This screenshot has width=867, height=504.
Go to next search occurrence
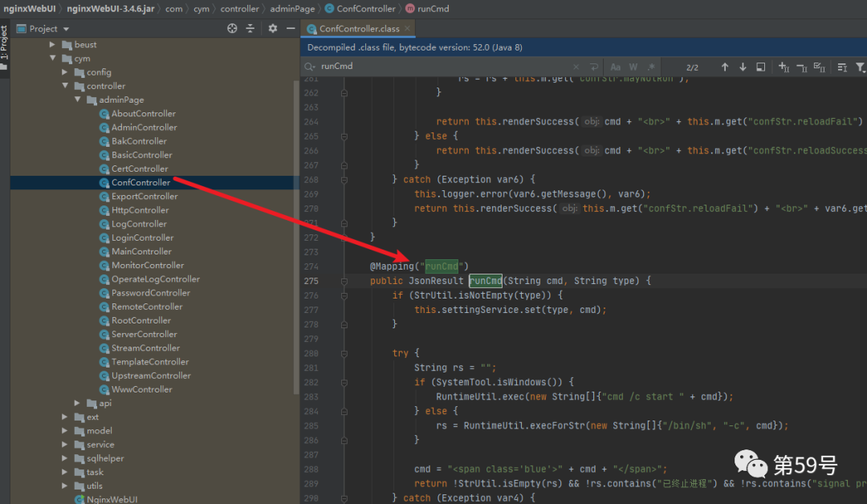click(743, 67)
